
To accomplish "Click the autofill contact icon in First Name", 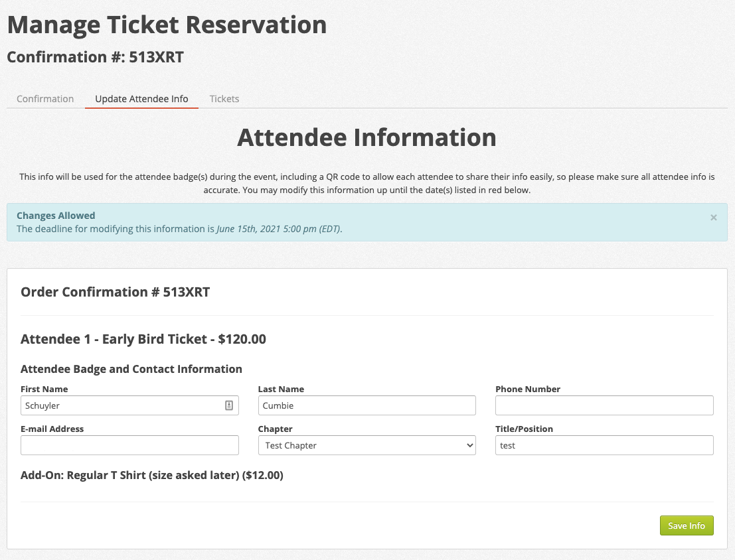I will [x=229, y=405].
